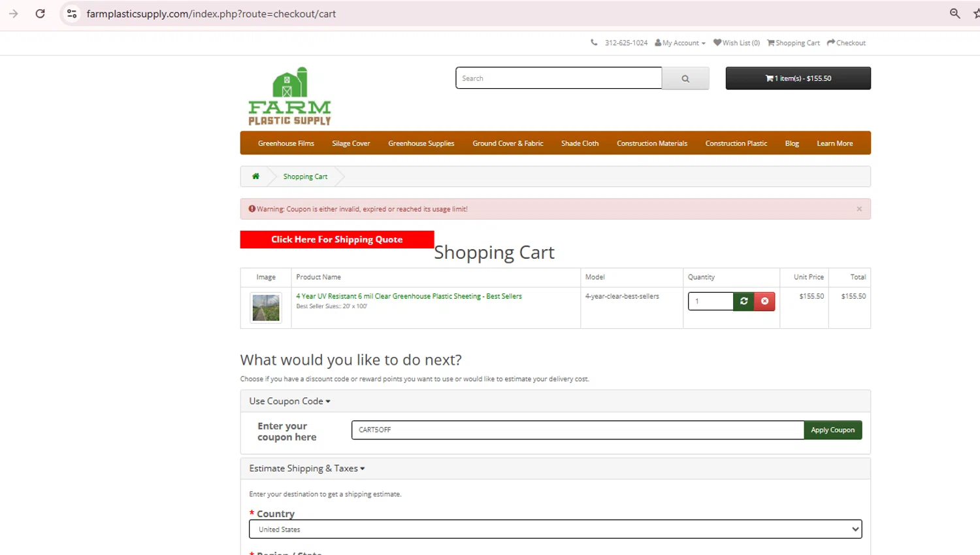Click the Farm Plastic Supply logo
This screenshot has height=555, width=980.
289,96
